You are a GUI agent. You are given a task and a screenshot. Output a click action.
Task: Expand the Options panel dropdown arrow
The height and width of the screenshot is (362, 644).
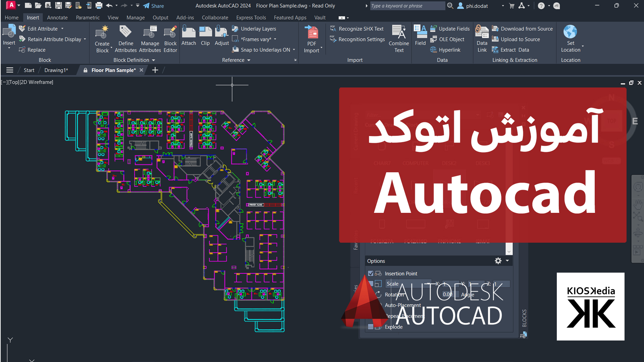point(507,261)
